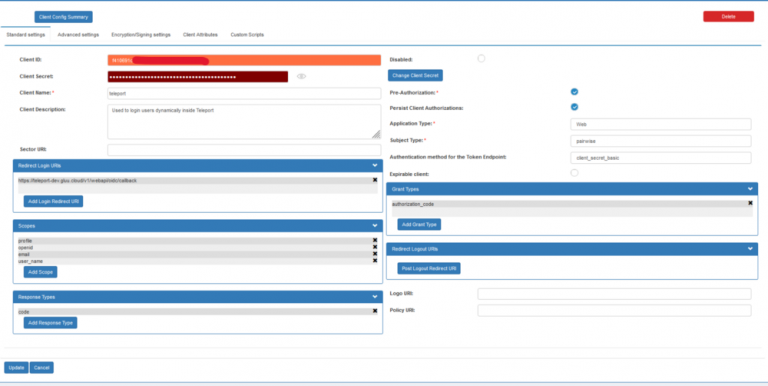
Task: Toggle the Disabled checkbox
Action: pyautogui.click(x=481, y=59)
